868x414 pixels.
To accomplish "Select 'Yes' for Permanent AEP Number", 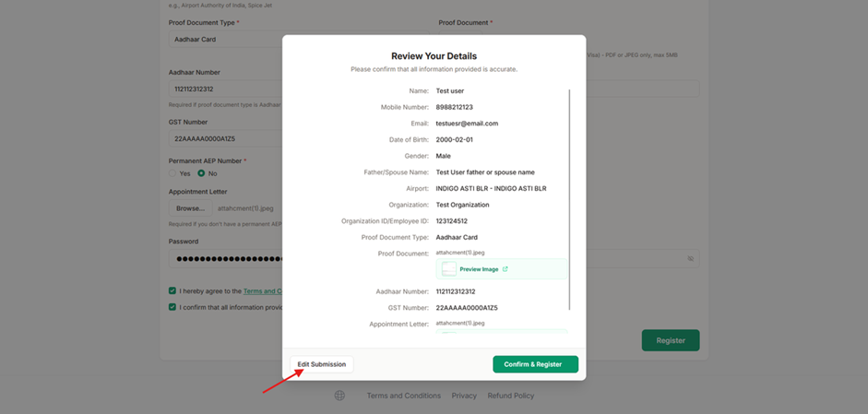I will click(x=172, y=173).
